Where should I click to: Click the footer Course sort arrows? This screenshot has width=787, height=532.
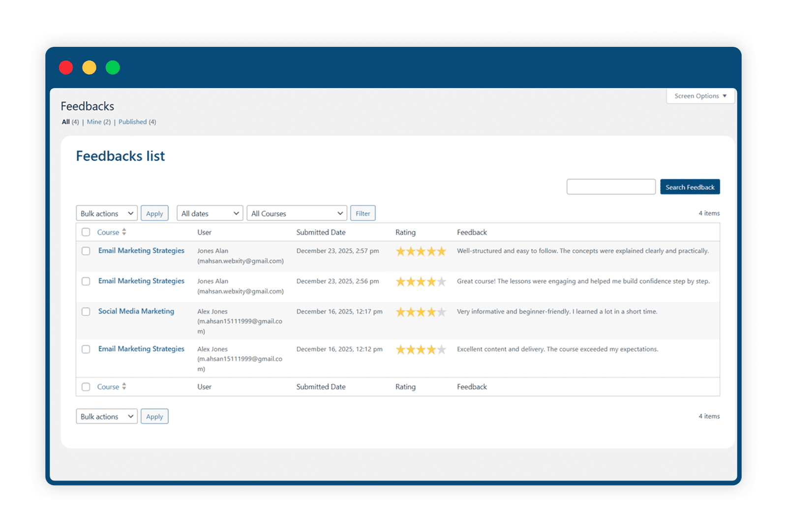[x=124, y=386]
